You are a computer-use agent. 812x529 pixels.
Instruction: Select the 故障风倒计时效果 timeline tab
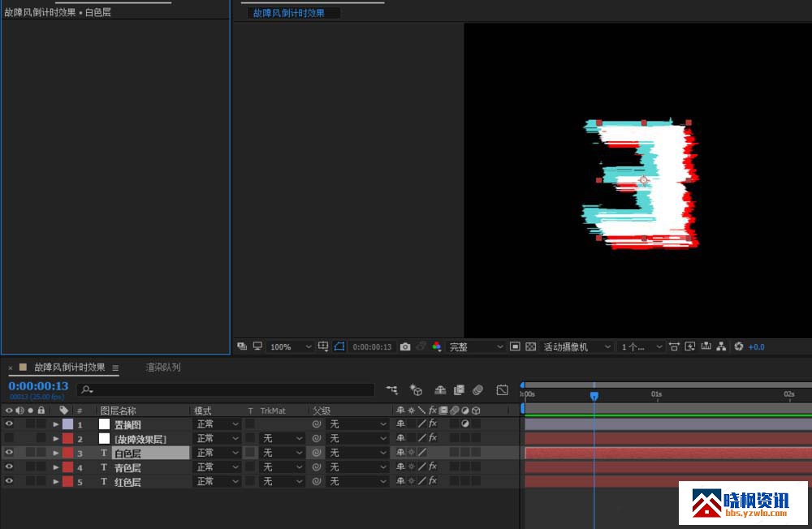[x=69, y=368]
